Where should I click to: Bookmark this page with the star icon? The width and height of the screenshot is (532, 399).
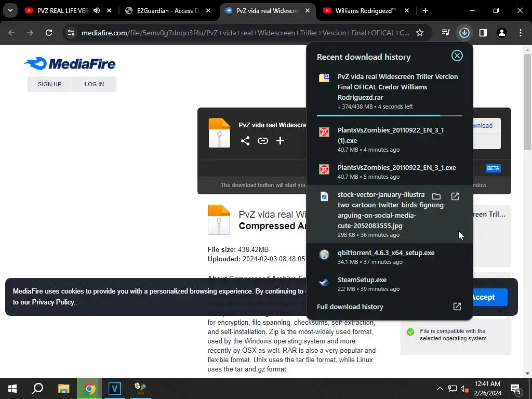(x=420, y=33)
